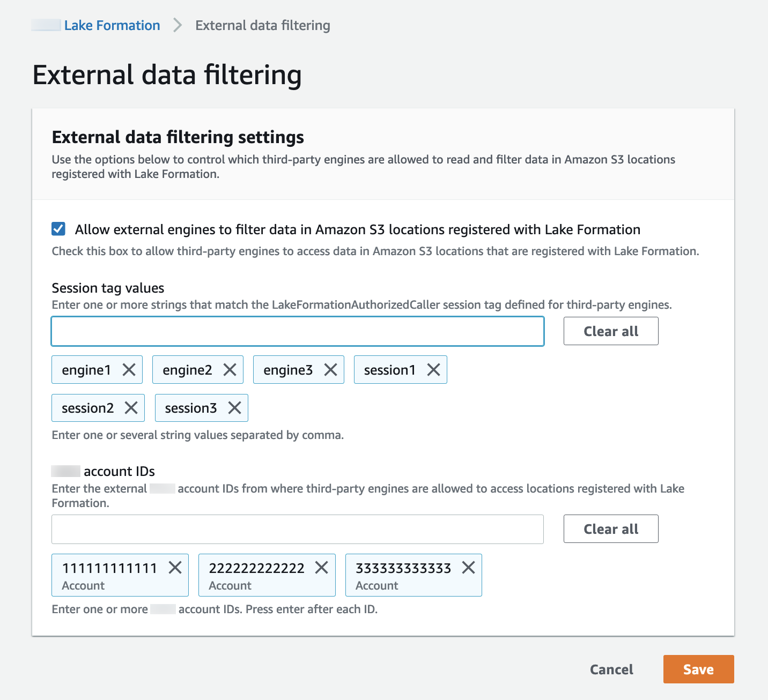The width and height of the screenshot is (768, 700).
Task: Select the 111111111111 account token
Action: (x=109, y=575)
